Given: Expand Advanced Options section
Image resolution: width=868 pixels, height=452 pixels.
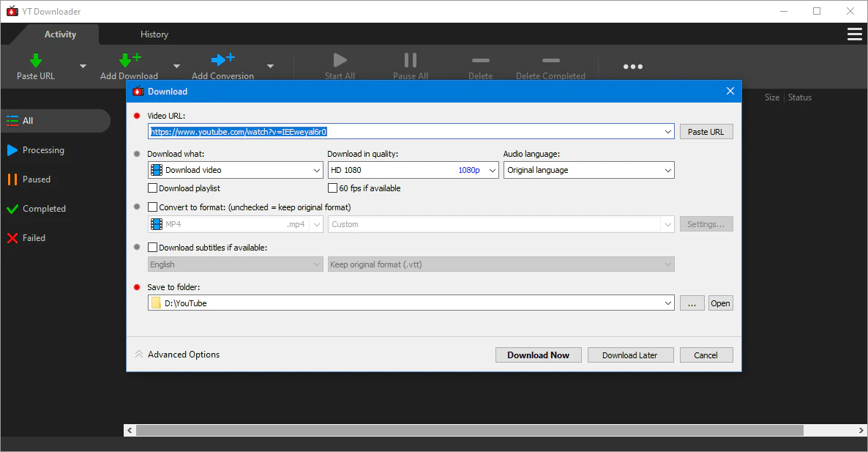Looking at the screenshot, I should 177,355.
